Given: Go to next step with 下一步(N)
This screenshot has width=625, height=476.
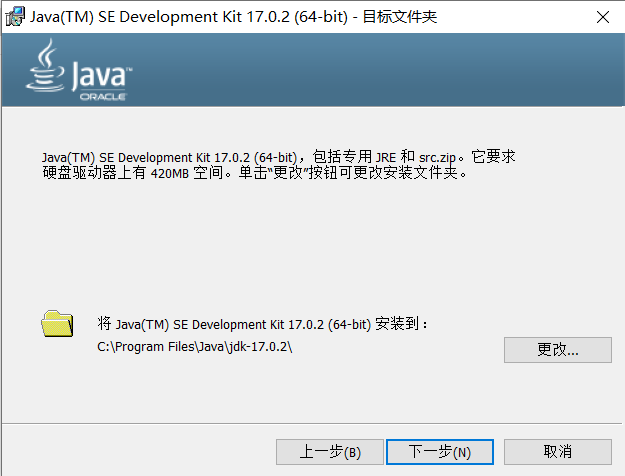Looking at the screenshot, I should coord(440,452).
